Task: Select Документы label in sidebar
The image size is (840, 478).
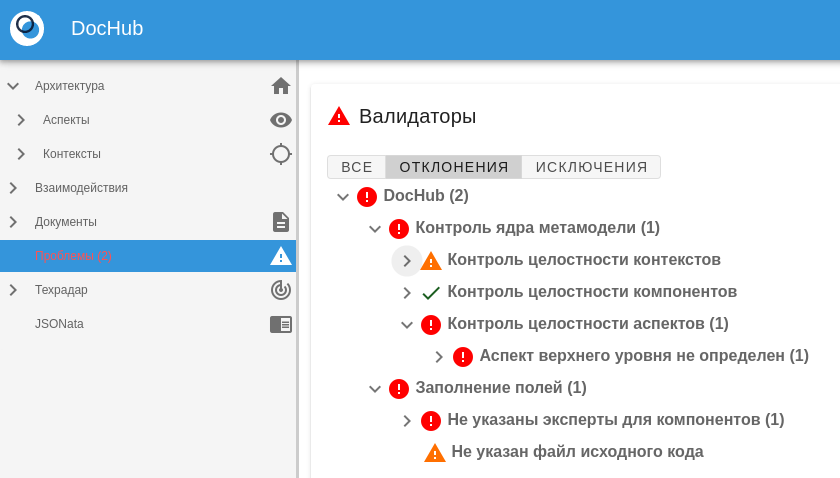Action: click(66, 222)
